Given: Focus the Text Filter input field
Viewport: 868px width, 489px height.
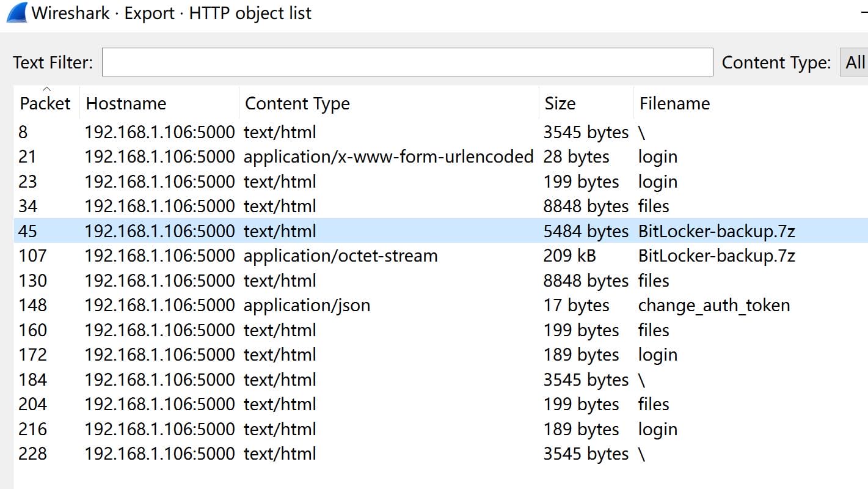Looking at the screenshot, I should (407, 62).
